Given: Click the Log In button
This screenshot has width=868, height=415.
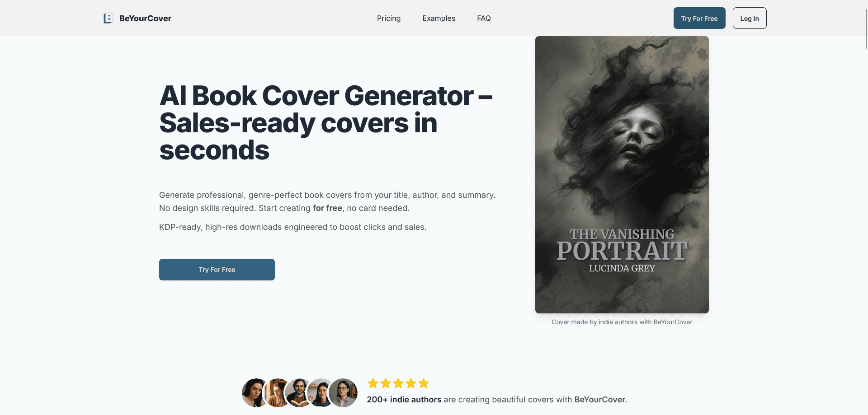Looking at the screenshot, I should 750,18.
